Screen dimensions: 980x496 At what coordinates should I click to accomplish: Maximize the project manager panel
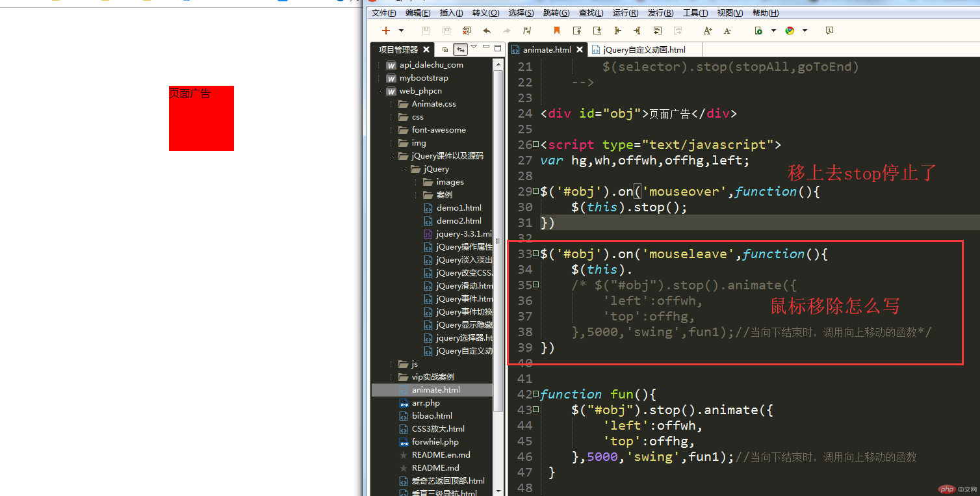(x=498, y=48)
